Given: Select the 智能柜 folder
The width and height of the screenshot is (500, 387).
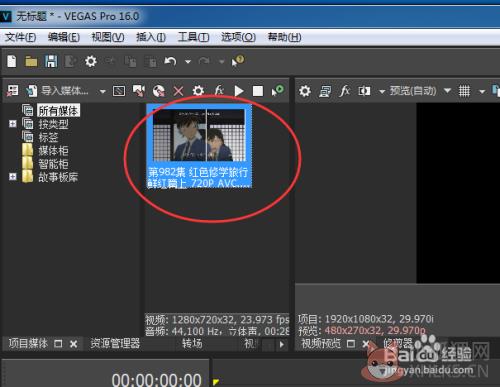Looking at the screenshot, I should coord(53,164).
